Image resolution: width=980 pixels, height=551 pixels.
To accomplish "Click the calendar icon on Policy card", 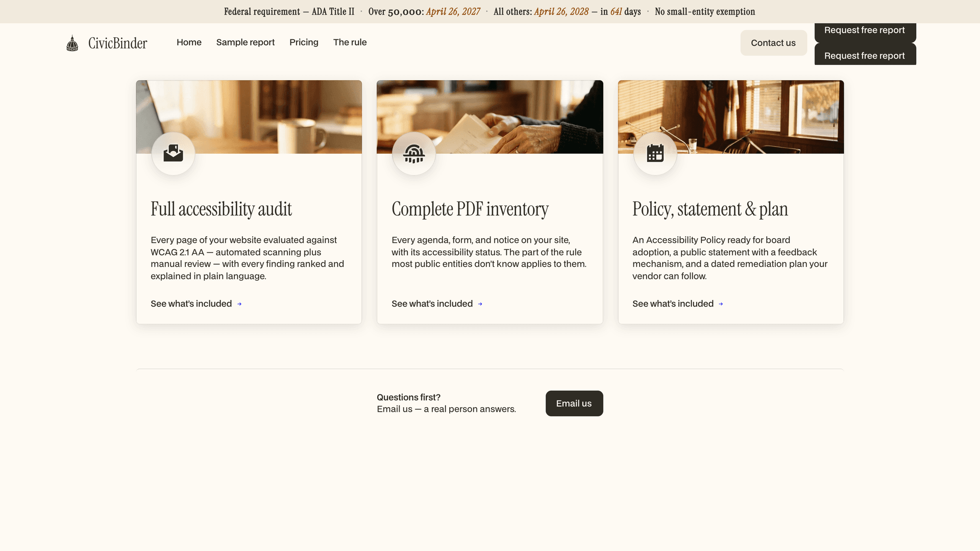I will pyautogui.click(x=655, y=153).
